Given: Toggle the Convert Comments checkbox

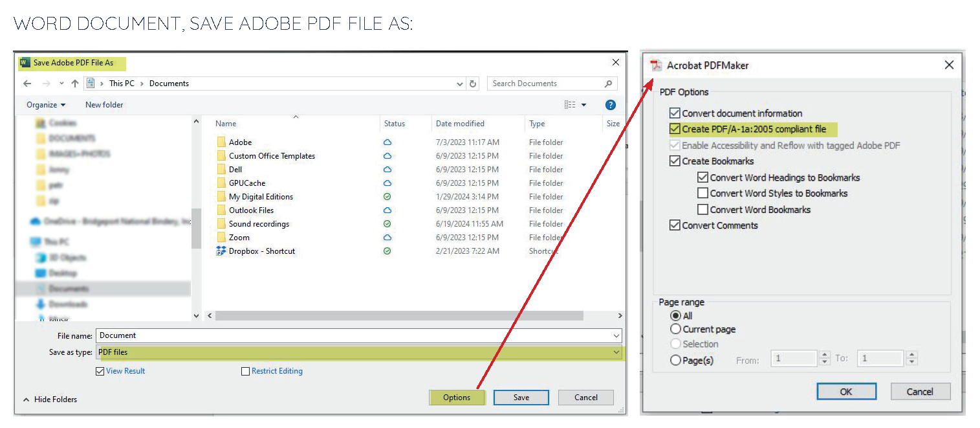Looking at the screenshot, I should tap(675, 225).
